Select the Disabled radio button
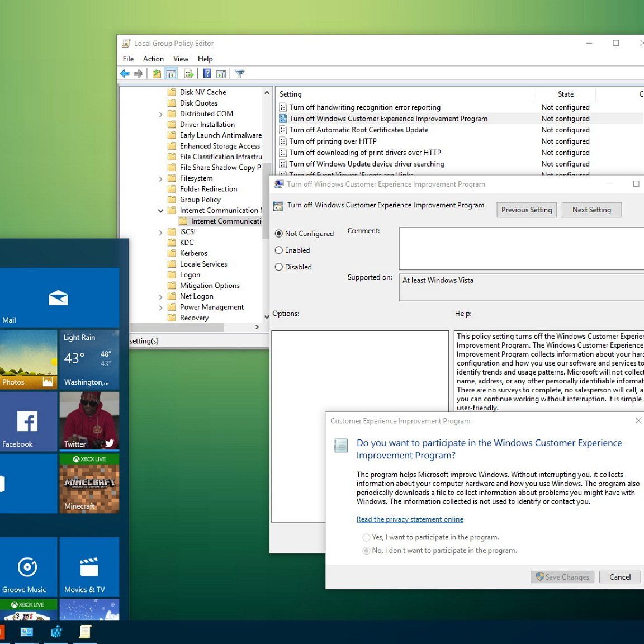This screenshot has width=644, height=644. click(279, 267)
